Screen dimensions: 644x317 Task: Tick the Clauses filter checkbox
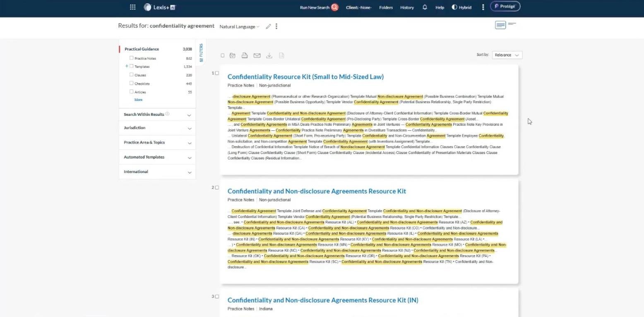132,75
